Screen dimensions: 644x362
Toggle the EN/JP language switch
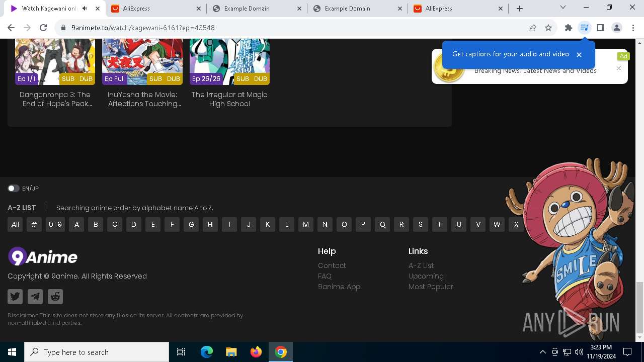13,188
